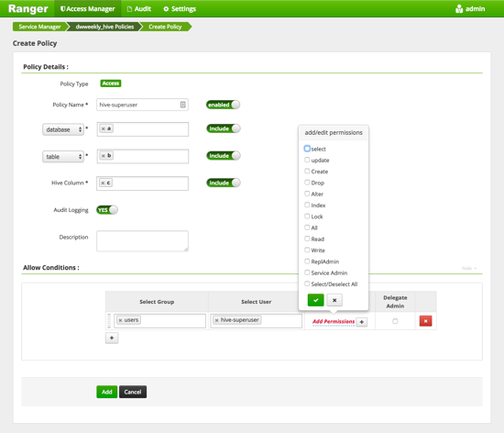
Task: Toggle the Hive Column include switch
Action: click(x=223, y=183)
